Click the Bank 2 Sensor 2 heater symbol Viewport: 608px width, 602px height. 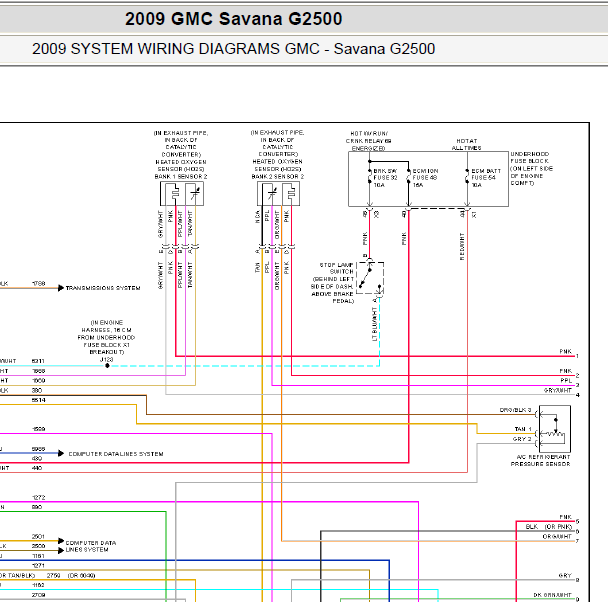tap(291, 193)
